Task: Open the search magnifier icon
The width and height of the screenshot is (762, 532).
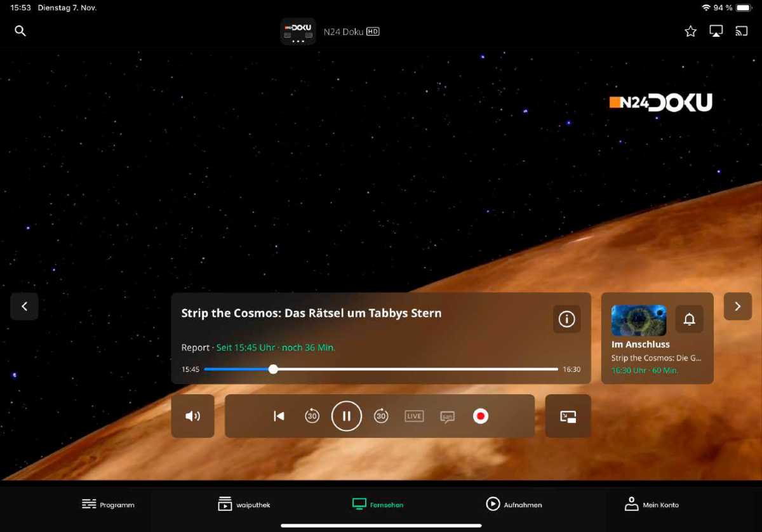Action: click(x=20, y=31)
